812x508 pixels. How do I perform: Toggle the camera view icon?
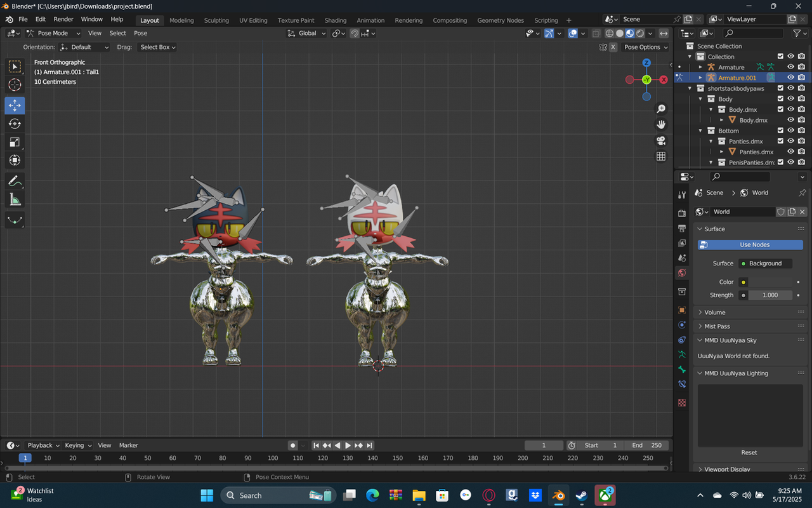tap(661, 140)
